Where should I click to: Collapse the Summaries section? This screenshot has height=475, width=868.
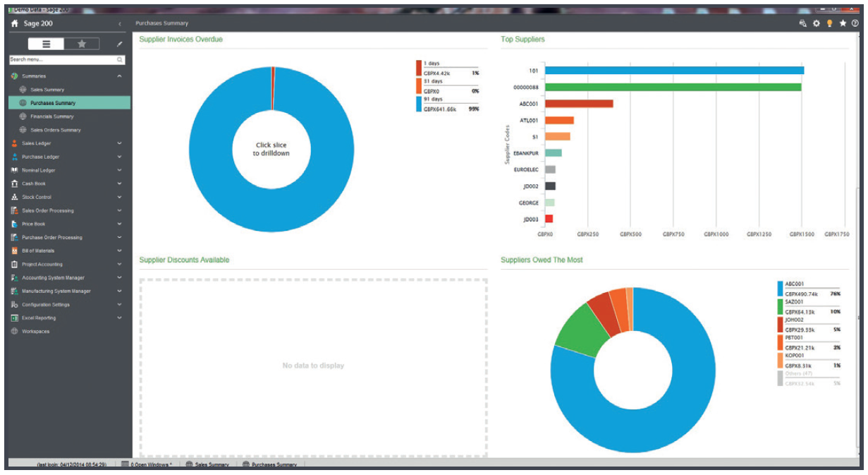click(119, 76)
